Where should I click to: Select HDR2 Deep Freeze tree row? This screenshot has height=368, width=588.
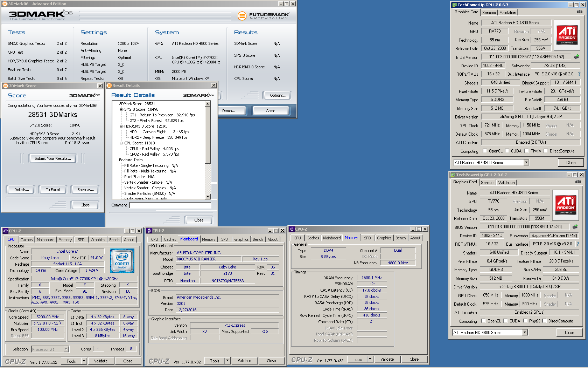tap(159, 137)
